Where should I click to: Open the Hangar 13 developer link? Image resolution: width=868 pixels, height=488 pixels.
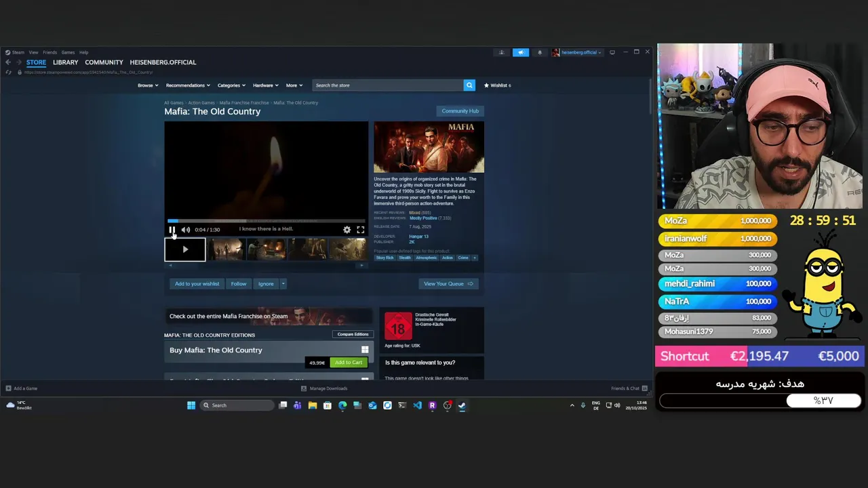418,237
